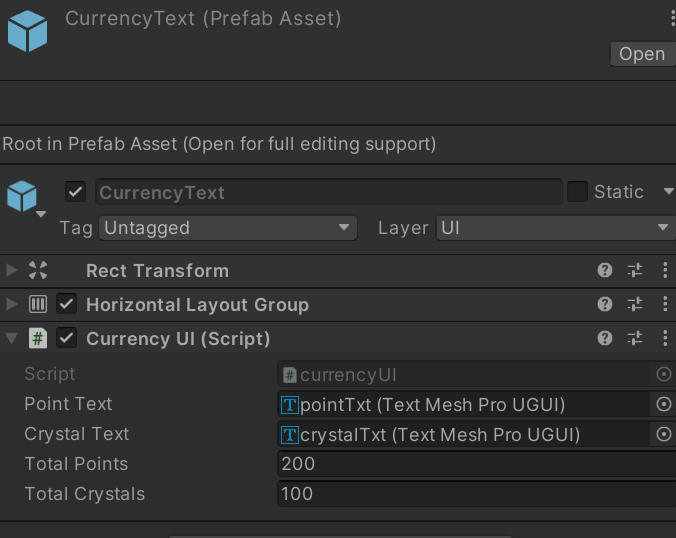
Task: Open presets for Horizontal Layout Group
Action: pos(635,304)
